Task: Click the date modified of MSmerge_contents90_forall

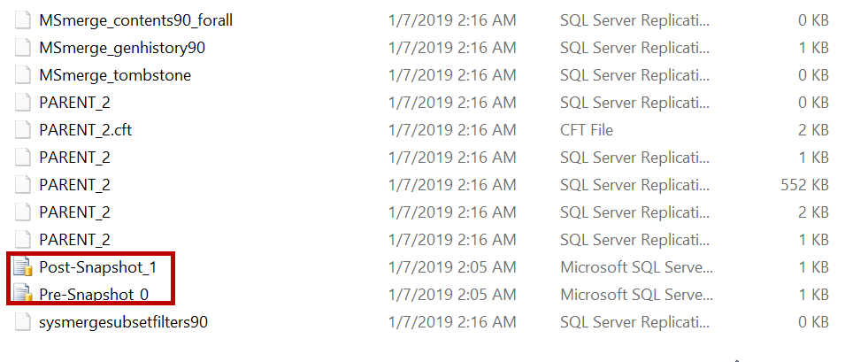Action: point(452,20)
